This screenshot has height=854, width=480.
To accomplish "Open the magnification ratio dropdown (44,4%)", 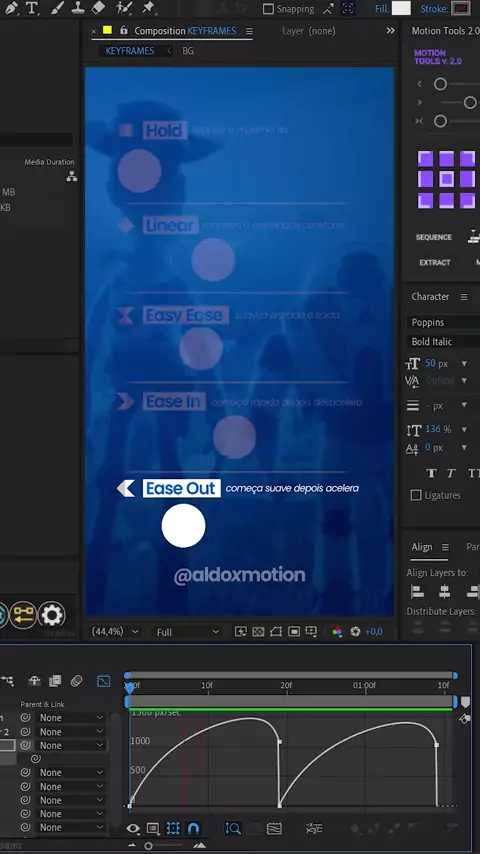I will tap(114, 632).
